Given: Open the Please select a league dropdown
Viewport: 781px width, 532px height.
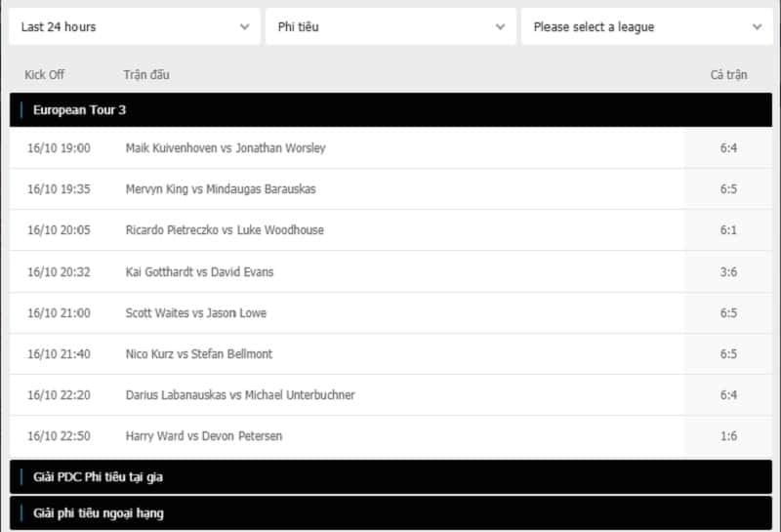Looking at the screenshot, I should [647, 27].
